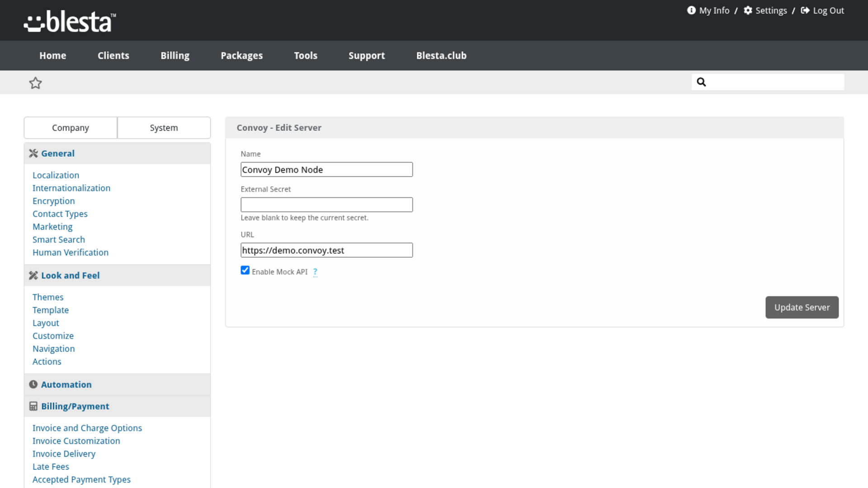
Task: Open Layout settings
Action: pos(46,323)
